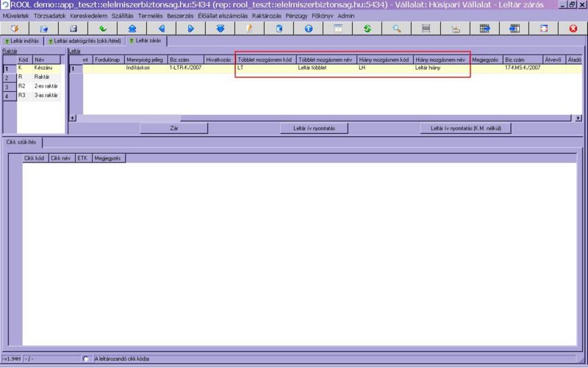The width and height of the screenshot is (588, 368).
Task: Click the red exit icon in toolbar
Action: coord(573,29)
